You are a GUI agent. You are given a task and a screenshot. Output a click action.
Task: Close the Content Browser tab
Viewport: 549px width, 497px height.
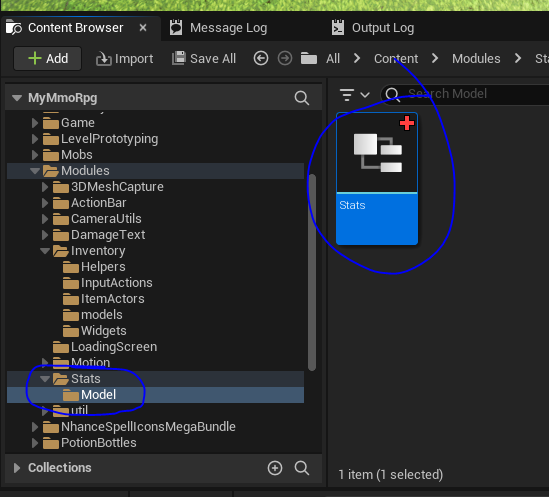(x=143, y=28)
